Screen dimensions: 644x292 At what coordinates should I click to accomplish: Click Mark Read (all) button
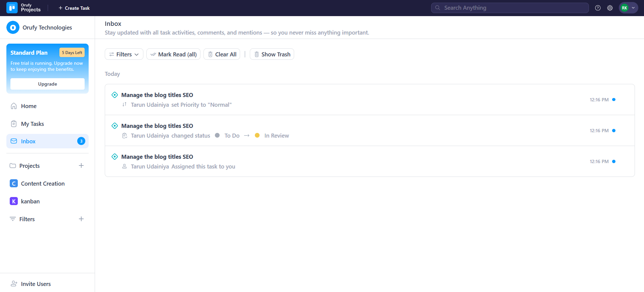click(173, 54)
